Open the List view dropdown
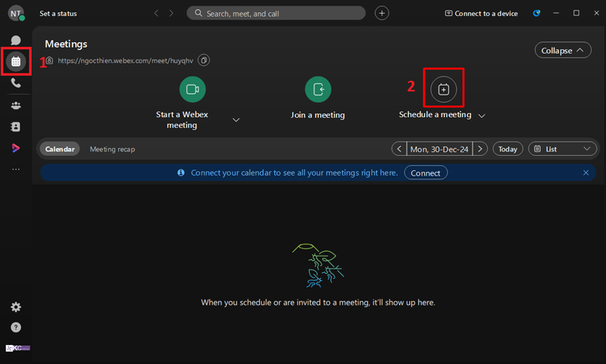This screenshot has width=606, height=364. (562, 149)
